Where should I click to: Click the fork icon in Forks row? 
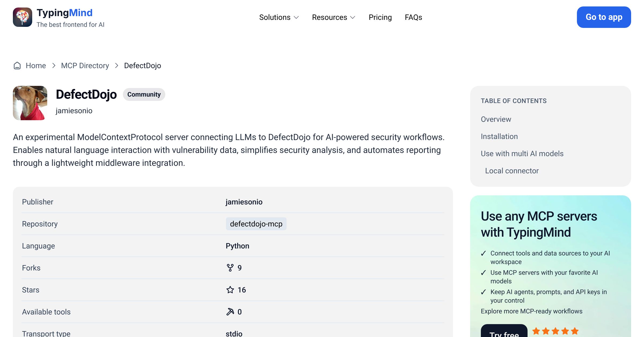[230, 268]
